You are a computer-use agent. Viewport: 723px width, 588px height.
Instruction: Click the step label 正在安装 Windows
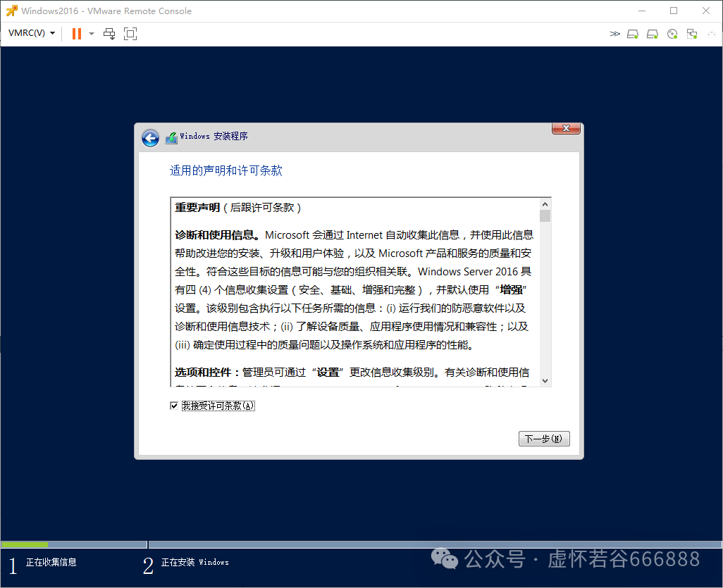point(195,562)
